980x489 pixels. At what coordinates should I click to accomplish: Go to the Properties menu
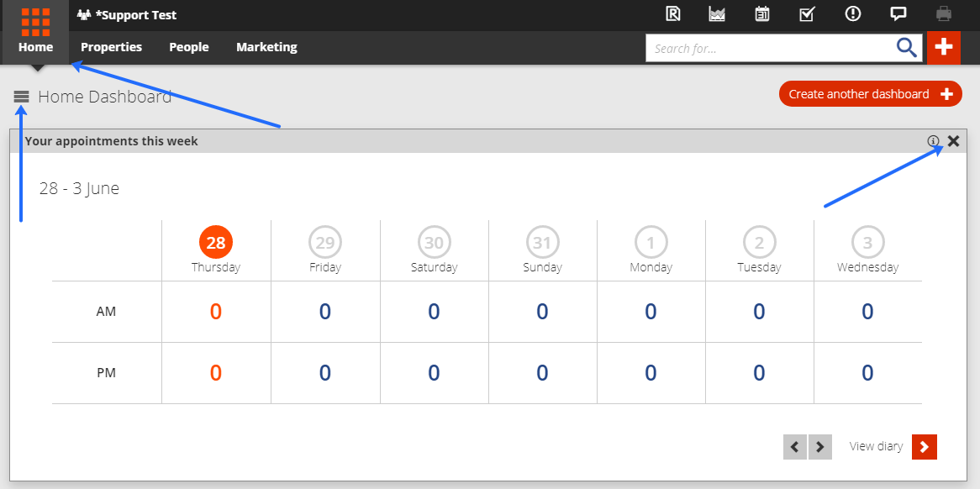pos(111,47)
